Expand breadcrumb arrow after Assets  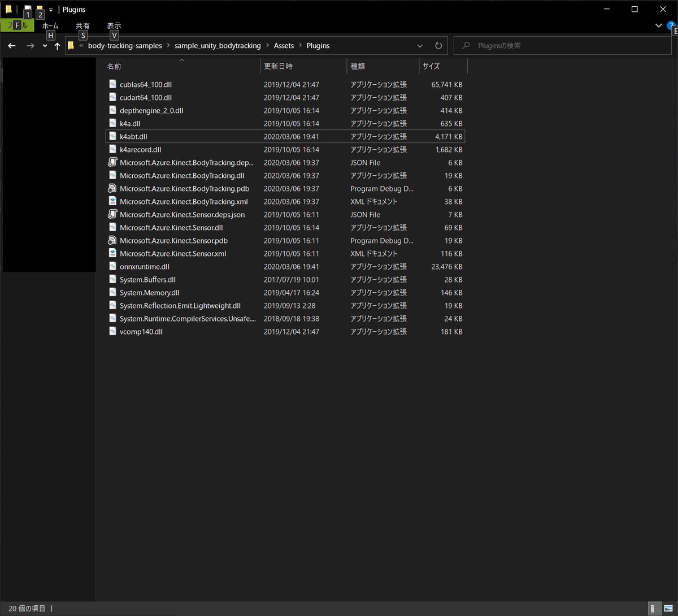coord(300,46)
